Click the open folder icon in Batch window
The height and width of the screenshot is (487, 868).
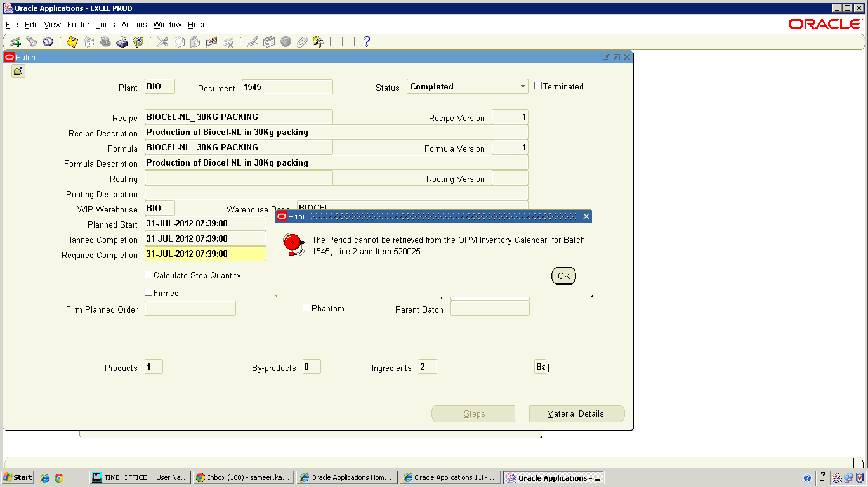pos(18,71)
